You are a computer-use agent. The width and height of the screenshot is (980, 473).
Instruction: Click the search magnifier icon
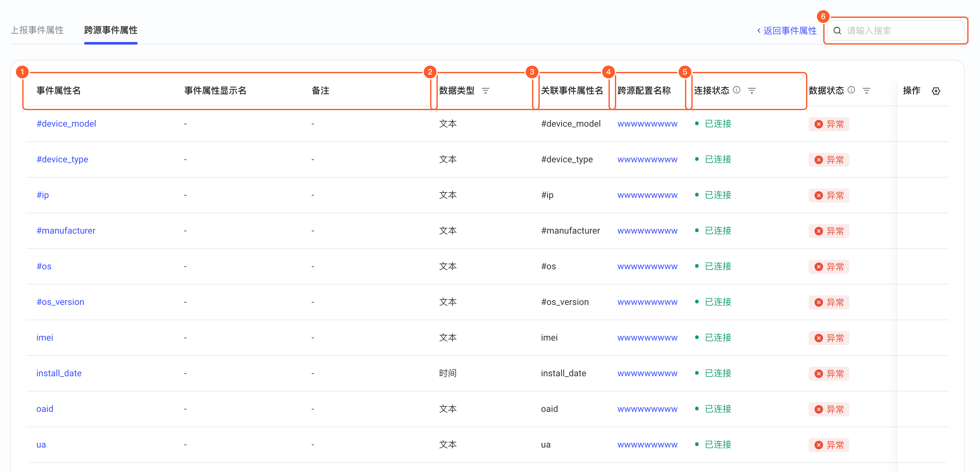click(837, 31)
